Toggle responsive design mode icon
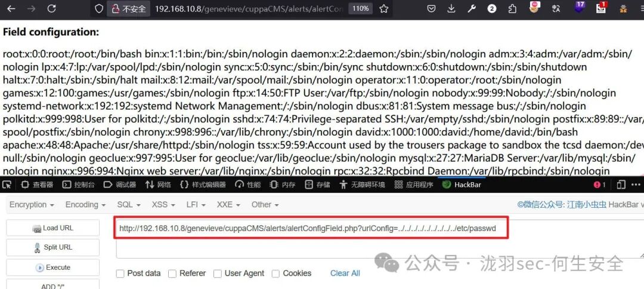Image resolution: width=644 pixels, height=289 pixels. coord(621,185)
